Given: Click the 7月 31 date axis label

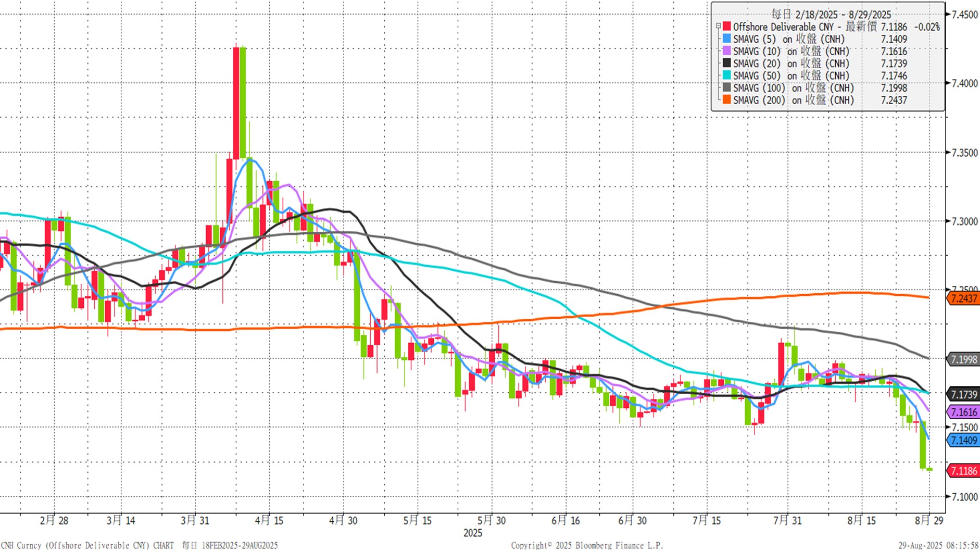Looking at the screenshot, I should point(787,520).
